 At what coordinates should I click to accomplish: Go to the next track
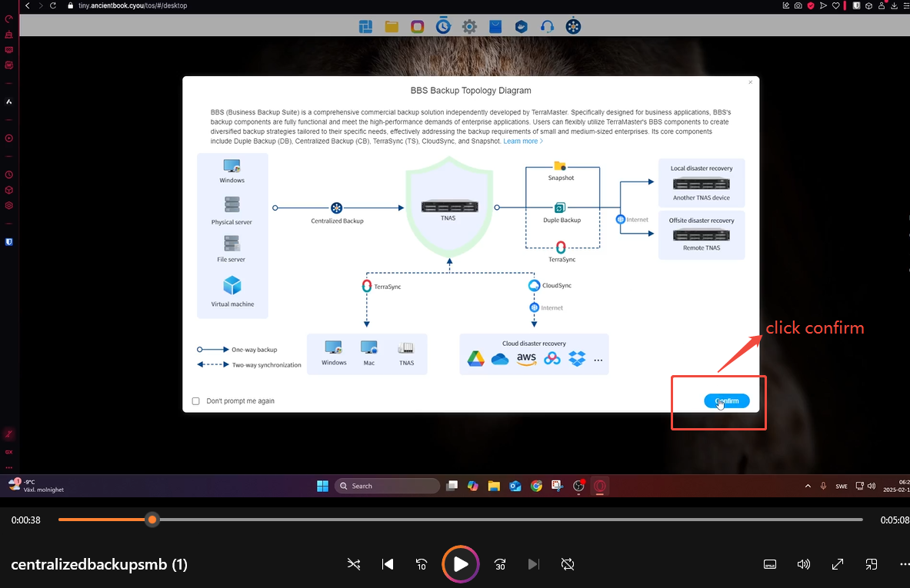[x=533, y=564]
